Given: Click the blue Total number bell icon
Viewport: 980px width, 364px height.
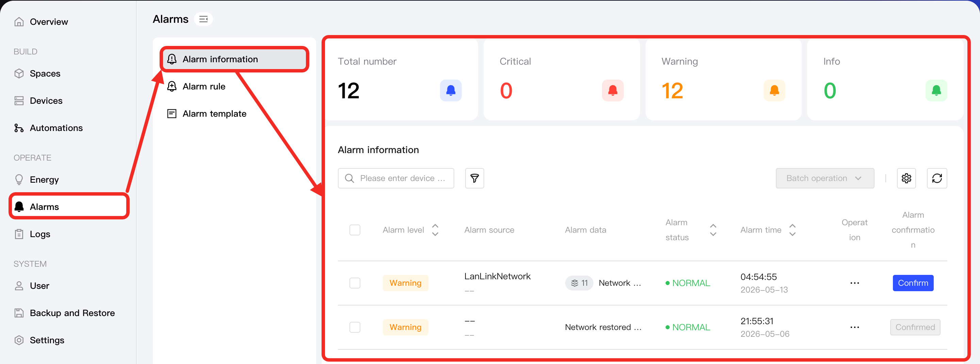Looking at the screenshot, I should point(451,90).
